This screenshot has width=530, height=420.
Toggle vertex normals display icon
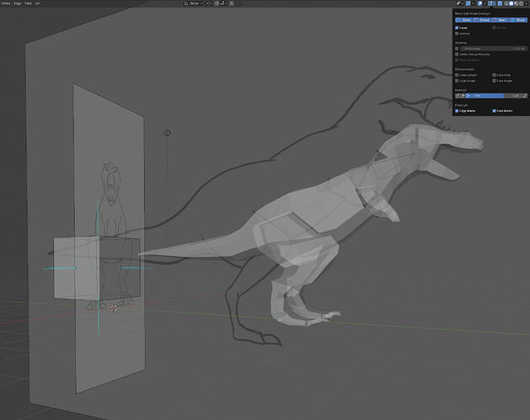[458, 96]
